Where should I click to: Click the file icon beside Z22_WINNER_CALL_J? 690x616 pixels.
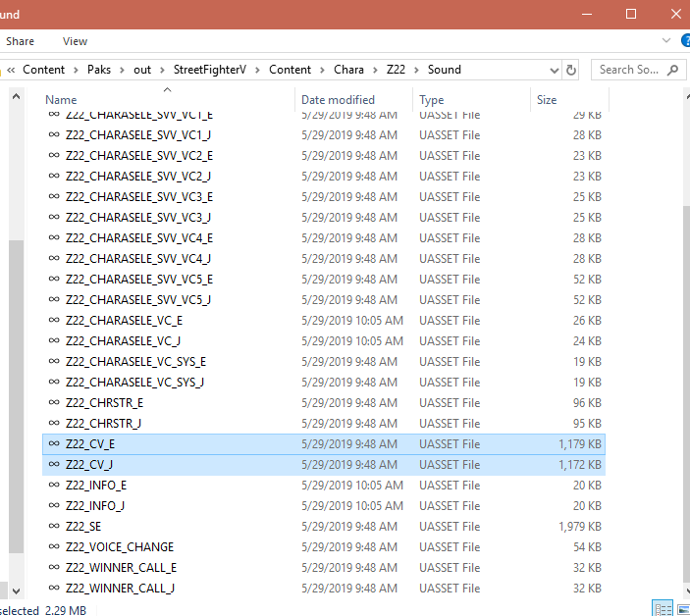point(54,588)
